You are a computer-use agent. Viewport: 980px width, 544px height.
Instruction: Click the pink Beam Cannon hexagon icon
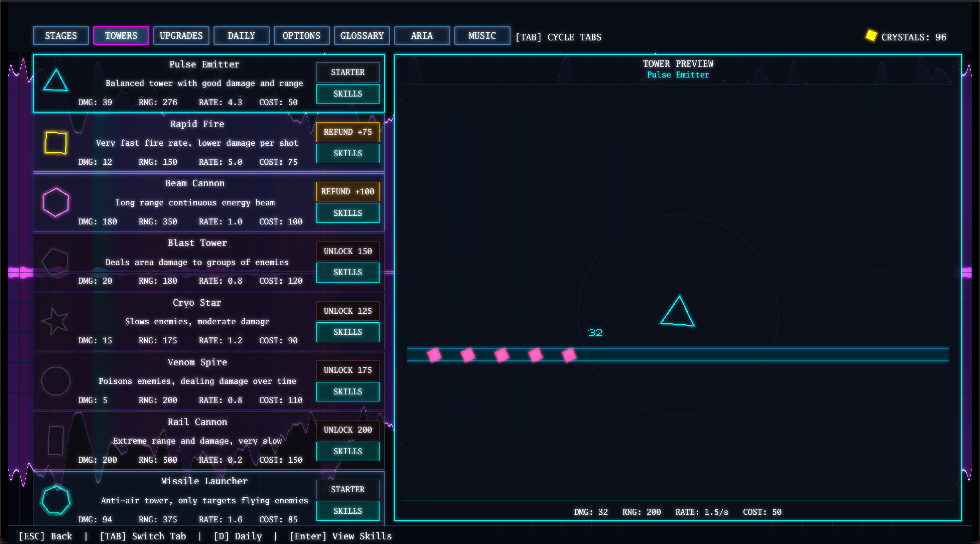pyautogui.click(x=55, y=202)
